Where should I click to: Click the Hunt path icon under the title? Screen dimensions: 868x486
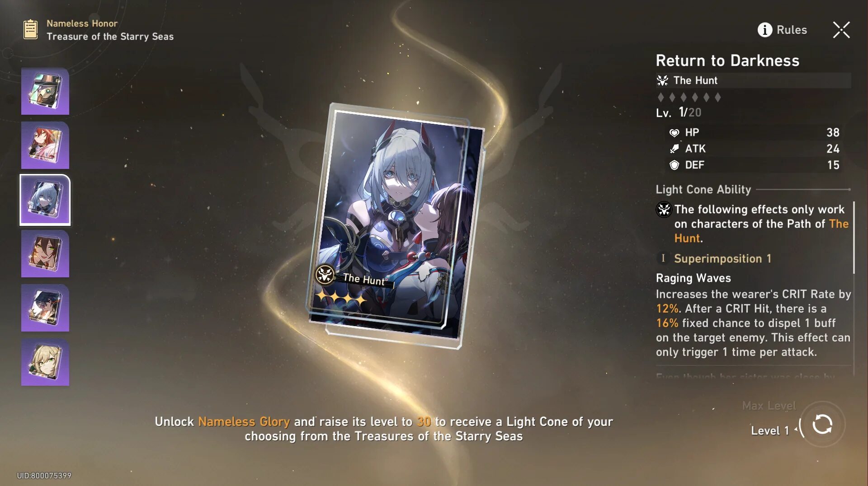662,80
